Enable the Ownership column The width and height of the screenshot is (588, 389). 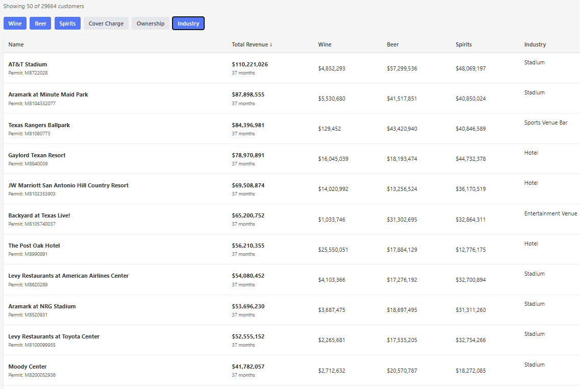151,23
